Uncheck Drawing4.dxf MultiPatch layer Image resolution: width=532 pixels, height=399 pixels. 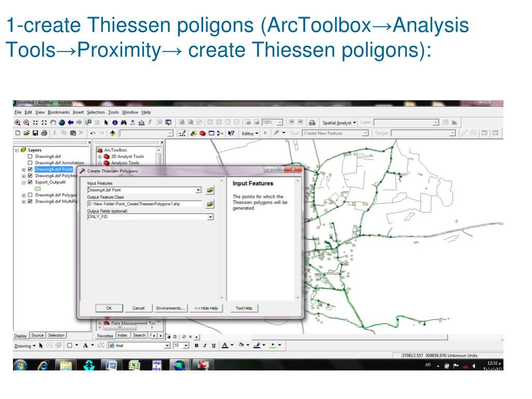(30, 202)
